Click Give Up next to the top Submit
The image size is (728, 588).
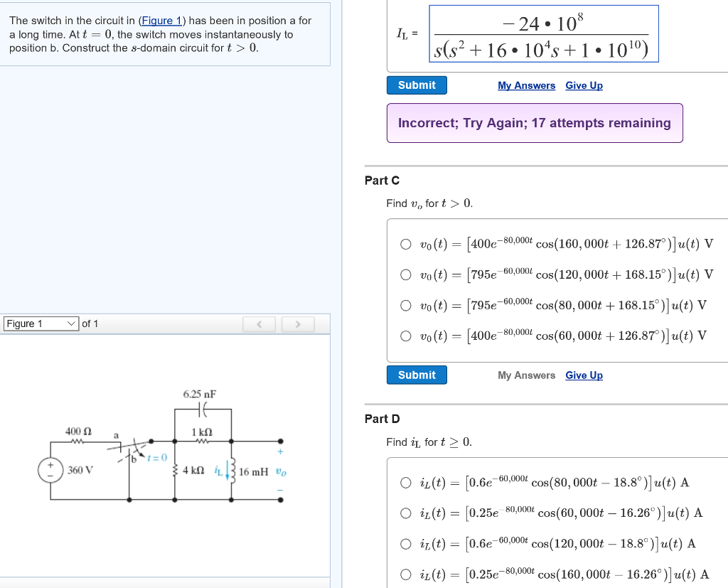584,85
